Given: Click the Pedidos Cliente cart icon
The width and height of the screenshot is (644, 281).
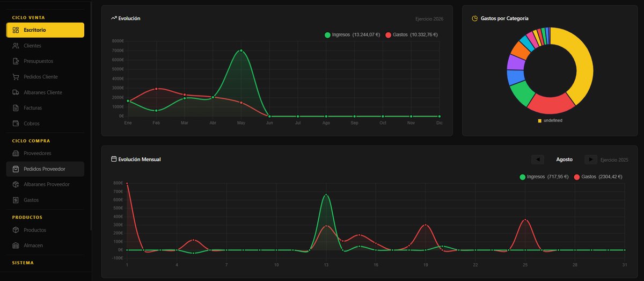Looking at the screenshot, I should 16,77.
